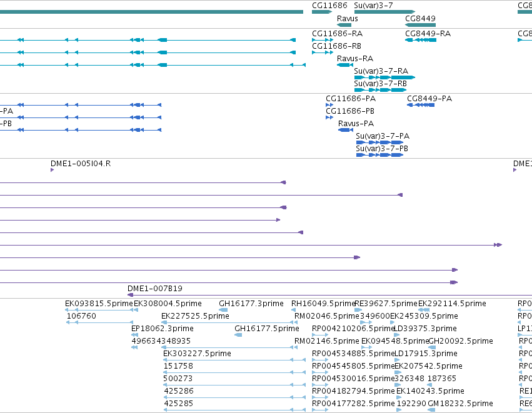Select feature 425285

pos(178,404)
